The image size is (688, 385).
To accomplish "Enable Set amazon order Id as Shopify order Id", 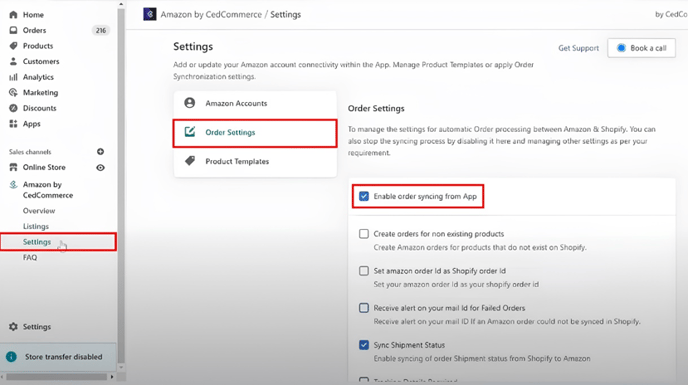I will [364, 271].
